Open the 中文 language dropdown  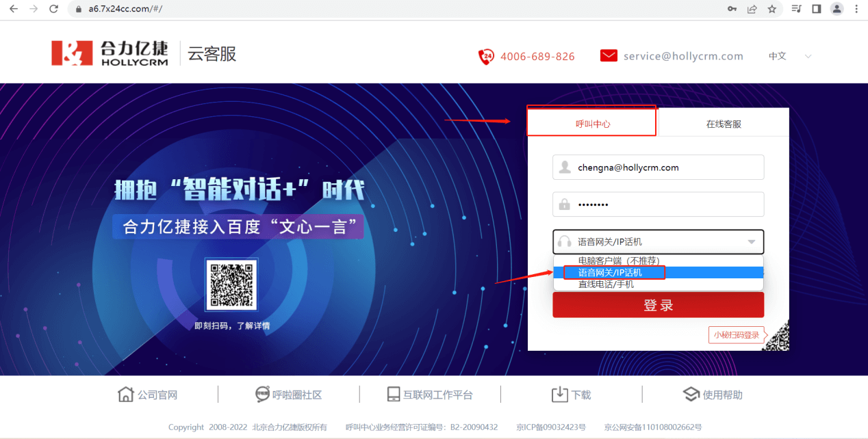(x=789, y=56)
